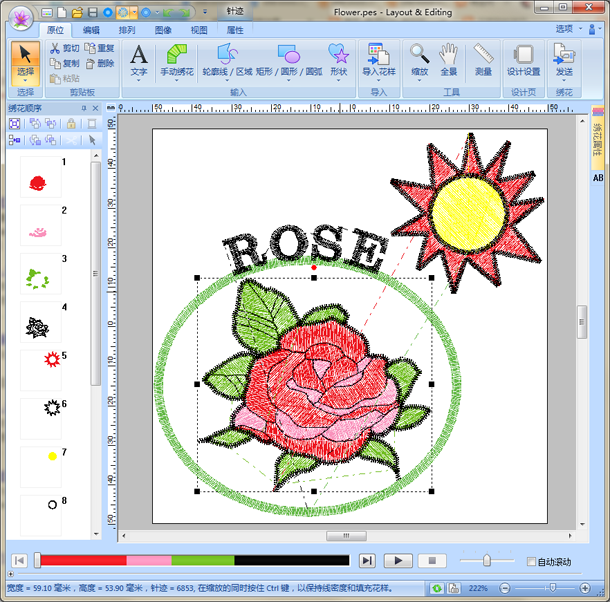Click the green refresh icon in status bar
The image size is (610, 602).
436,588
